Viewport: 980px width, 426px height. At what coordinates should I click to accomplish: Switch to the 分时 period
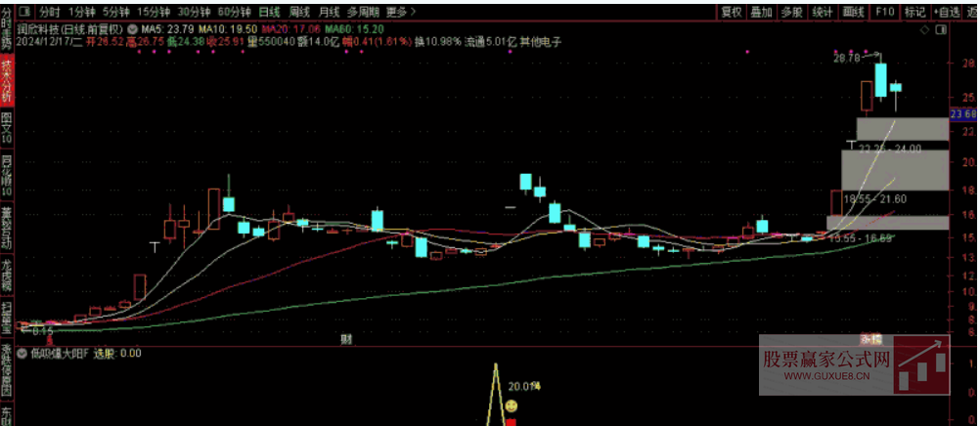tap(48, 12)
